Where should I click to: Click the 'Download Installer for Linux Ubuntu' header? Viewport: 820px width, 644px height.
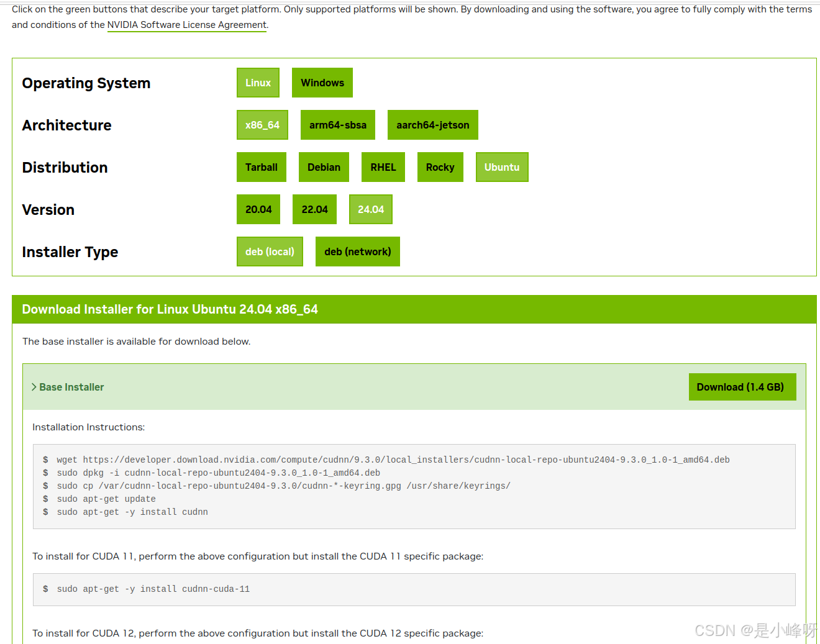(x=170, y=309)
